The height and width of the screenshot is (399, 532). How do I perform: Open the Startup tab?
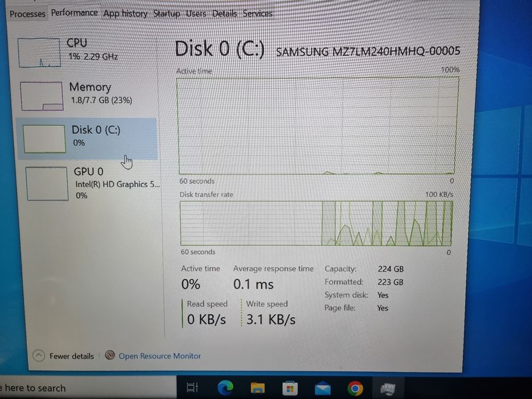[x=166, y=14]
